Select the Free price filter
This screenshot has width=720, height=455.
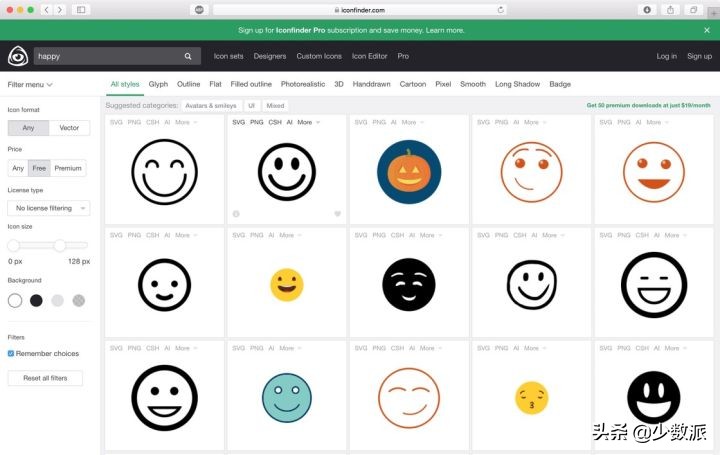(x=39, y=168)
